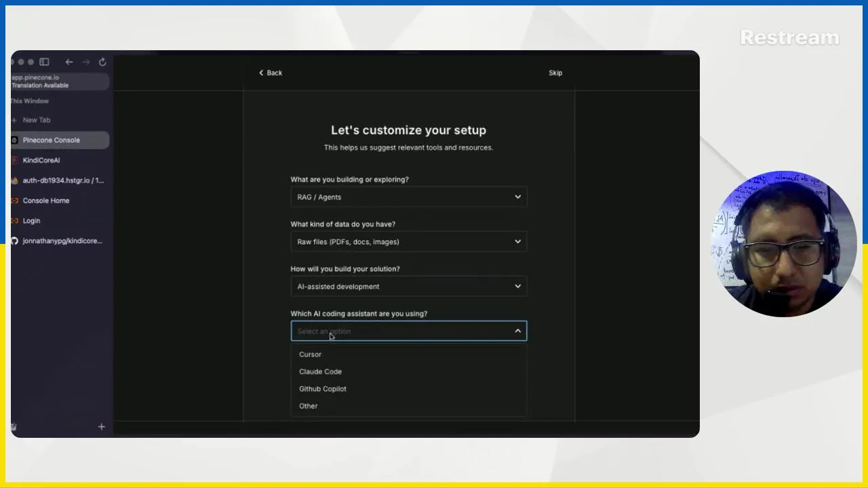Click the 'Which AI coding assistant' label
The image size is (868, 488).
point(359,314)
